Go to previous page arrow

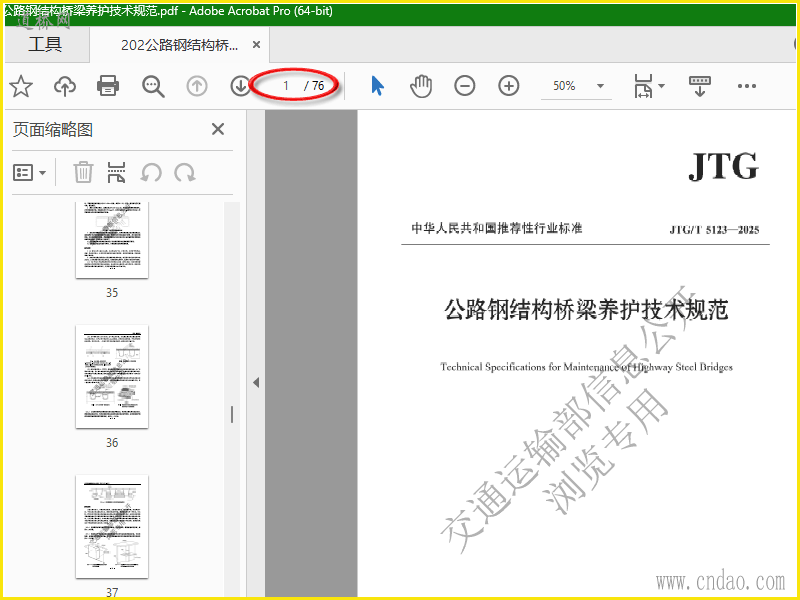click(196, 86)
